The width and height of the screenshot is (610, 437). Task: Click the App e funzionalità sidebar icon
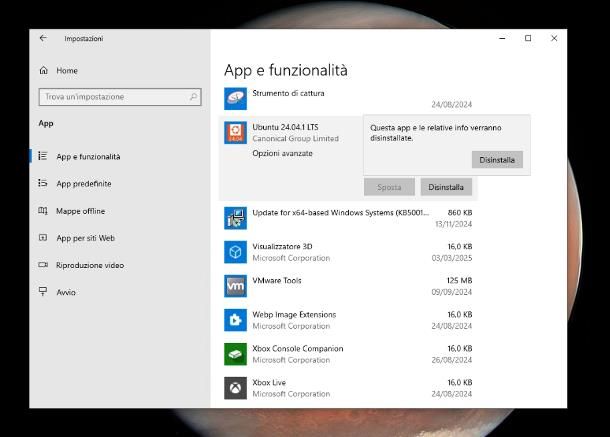(43, 156)
